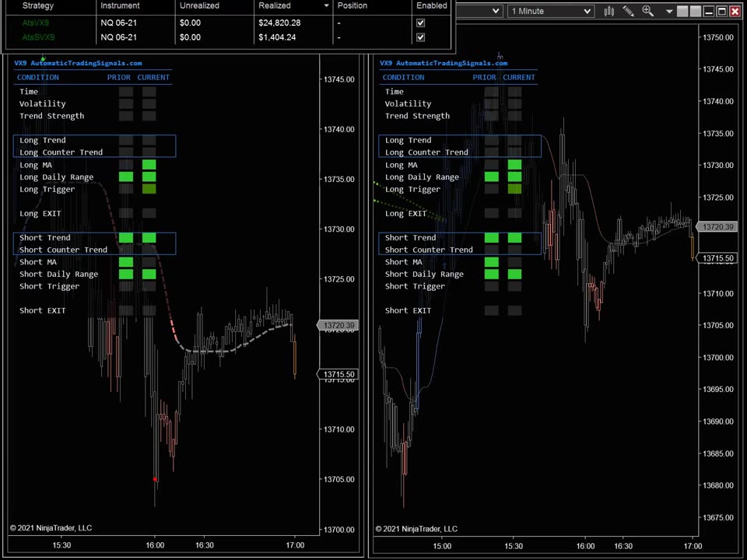Click the 16:00 time label on left chart
747x560 pixels.
pyautogui.click(x=155, y=545)
